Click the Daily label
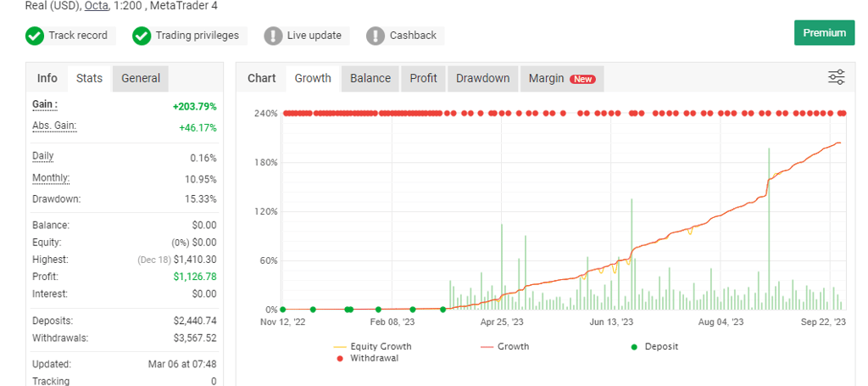Viewport: 868px width, 386px height. pyautogui.click(x=43, y=155)
